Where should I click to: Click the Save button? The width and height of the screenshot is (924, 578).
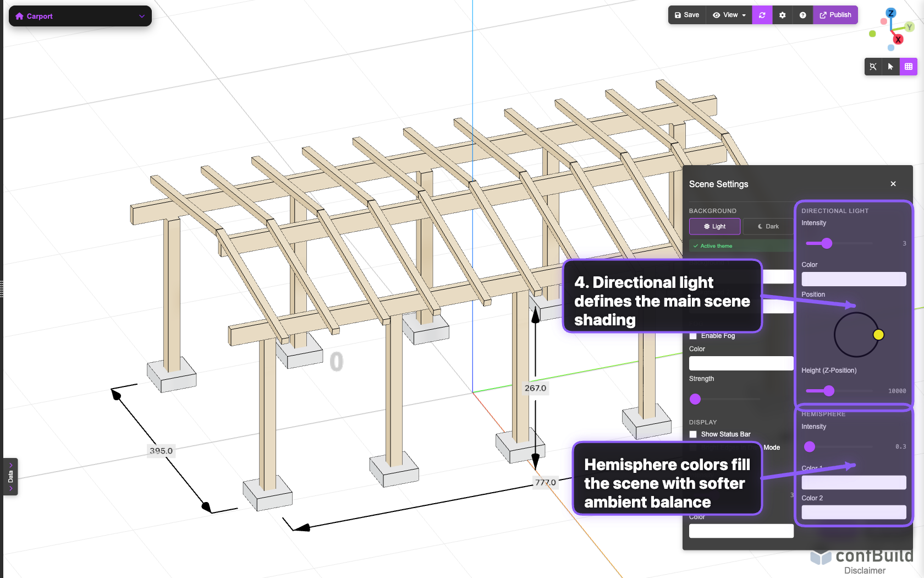tap(687, 15)
